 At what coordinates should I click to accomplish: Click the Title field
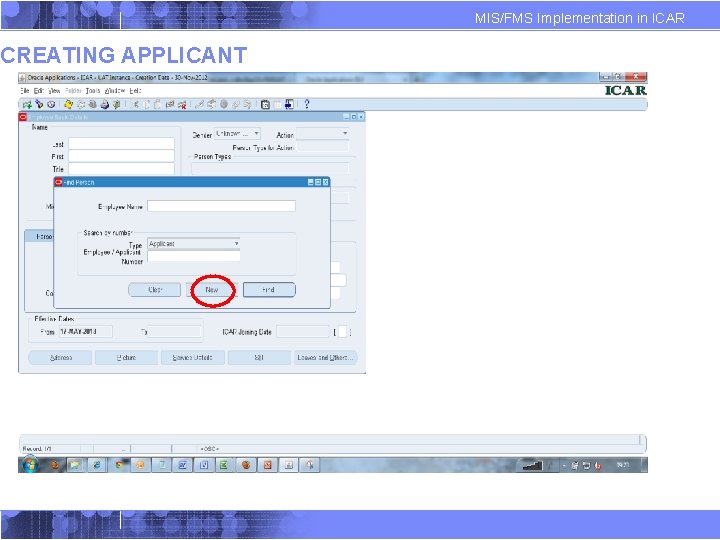click(x=122, y=169)
